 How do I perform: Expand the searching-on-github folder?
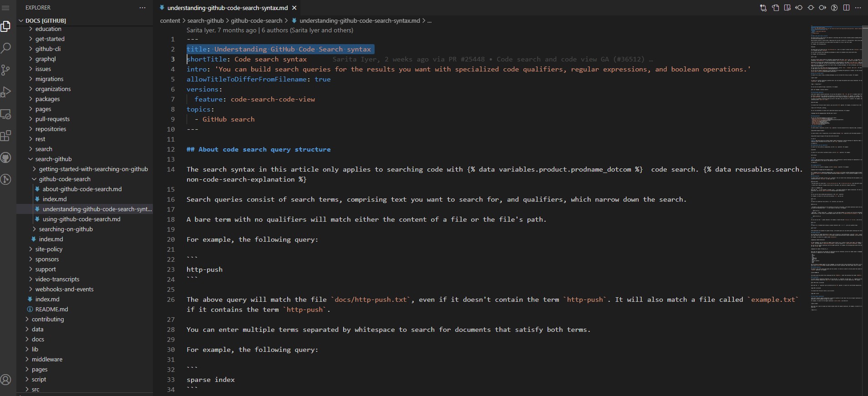[x=66, y=229]
